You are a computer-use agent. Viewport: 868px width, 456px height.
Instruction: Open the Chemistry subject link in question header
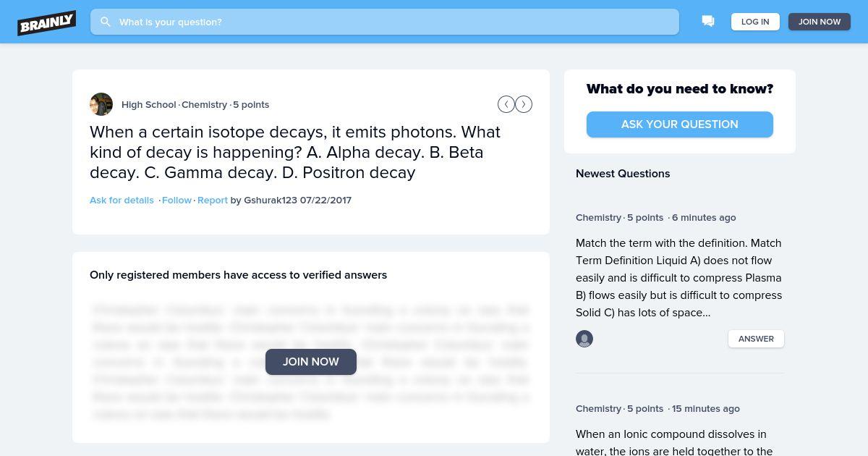point(204,105)
